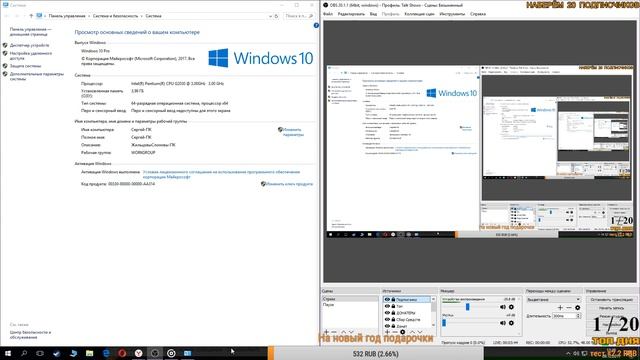Open the first OBS menu (File)
The image size is (640, 360).
pos(328,14)
